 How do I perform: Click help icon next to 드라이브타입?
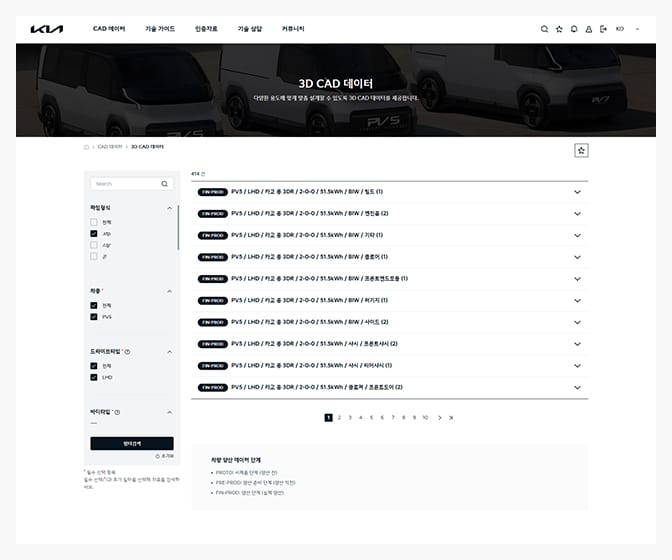click(x=127, y=352)
